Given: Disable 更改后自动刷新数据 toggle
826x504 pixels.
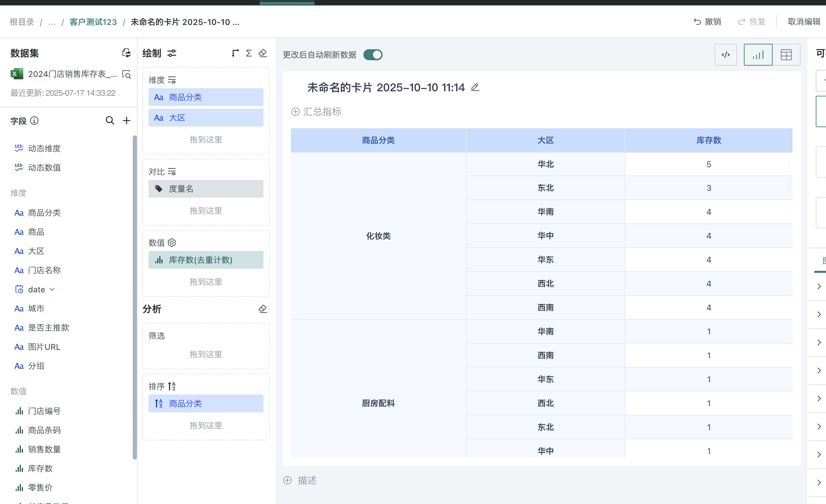Looking at the screenshot, I should (x=372, y=54).
